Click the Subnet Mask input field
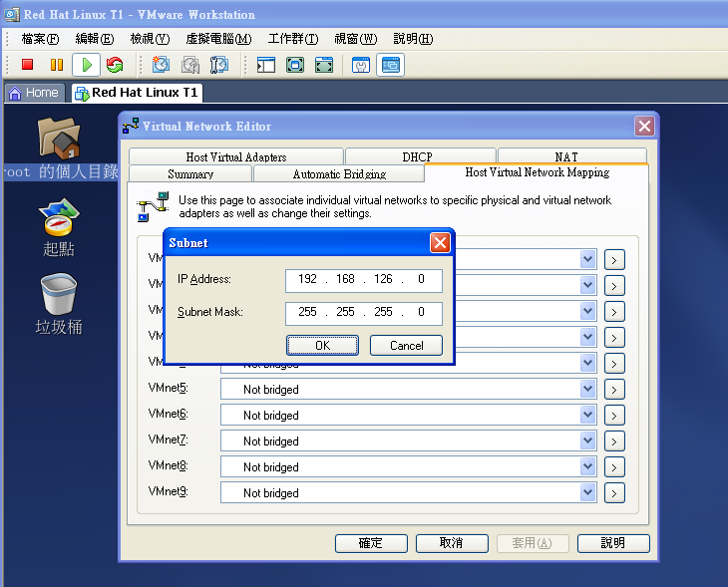728x587 pixels. click(364, 313)
